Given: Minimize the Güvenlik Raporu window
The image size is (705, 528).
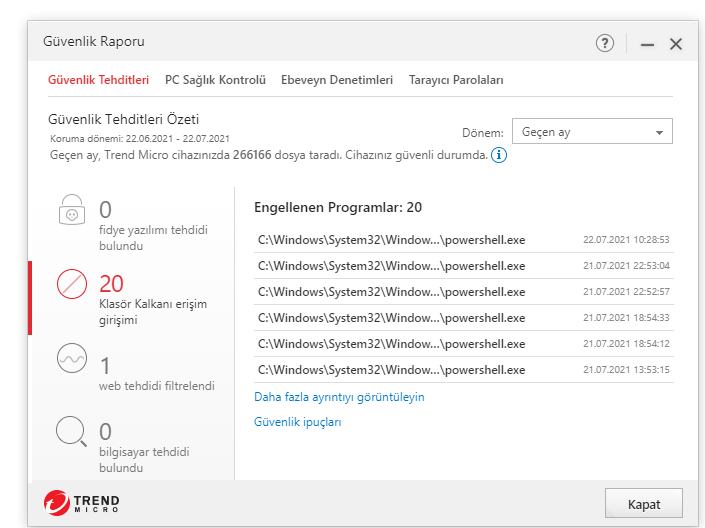Looking at the screenshot, I should click(647, 44).
